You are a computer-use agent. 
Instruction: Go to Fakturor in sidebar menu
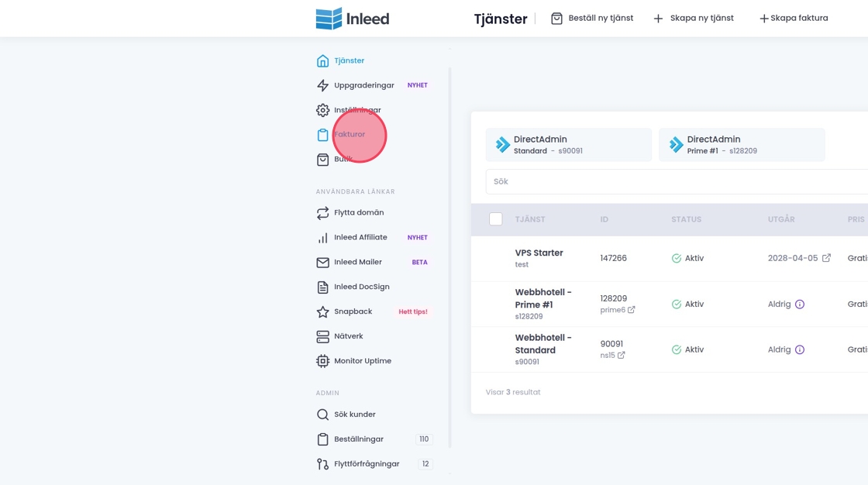coord(350,135)
